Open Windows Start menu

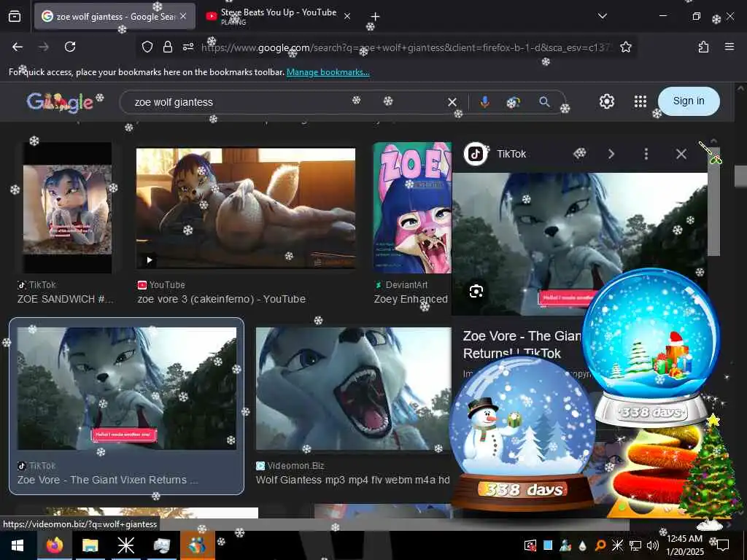tap(18, 545)
